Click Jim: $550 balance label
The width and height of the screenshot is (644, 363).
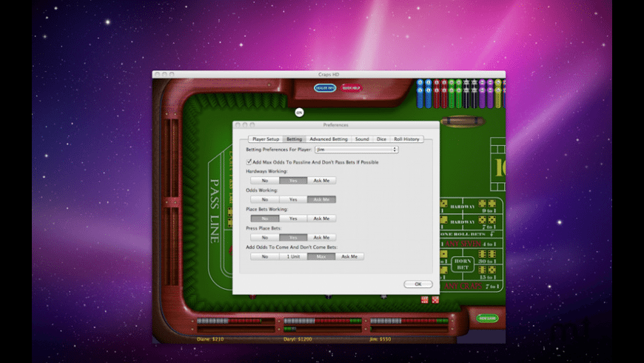pyautogui.click(x=380, y=339)
